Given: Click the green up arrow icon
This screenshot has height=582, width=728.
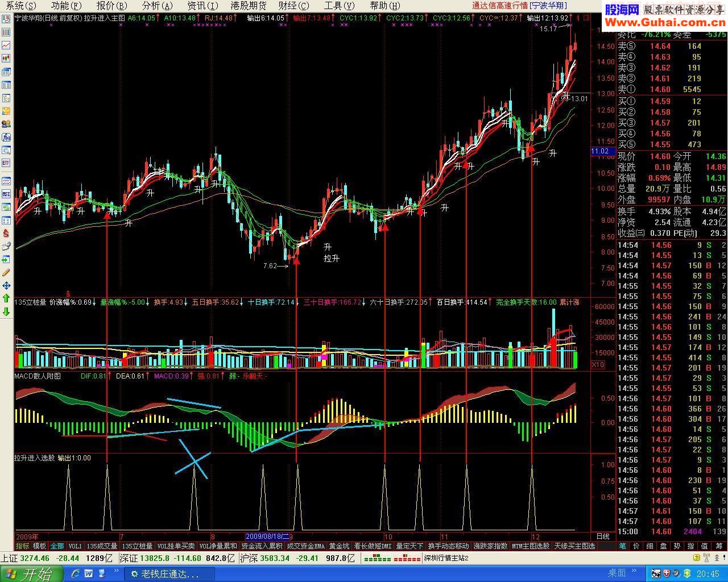Looking at the screenshot, I should [6, 298].
